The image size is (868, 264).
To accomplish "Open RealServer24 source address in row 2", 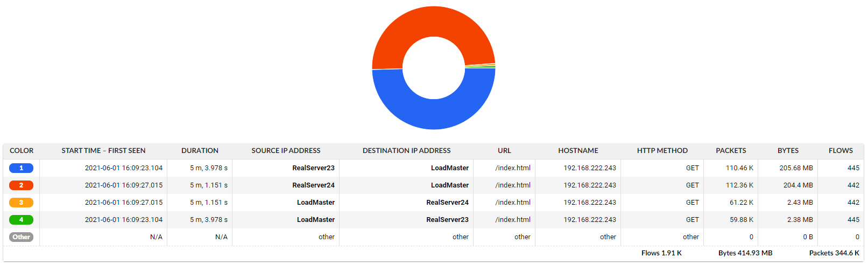I will point(313,185).
